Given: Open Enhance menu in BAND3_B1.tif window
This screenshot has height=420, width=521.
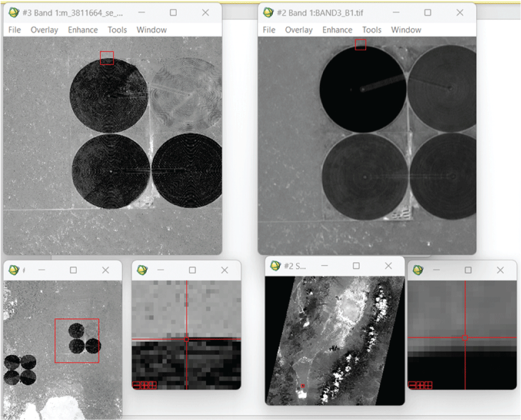Looking at the screenshot, I should point(337,30).
